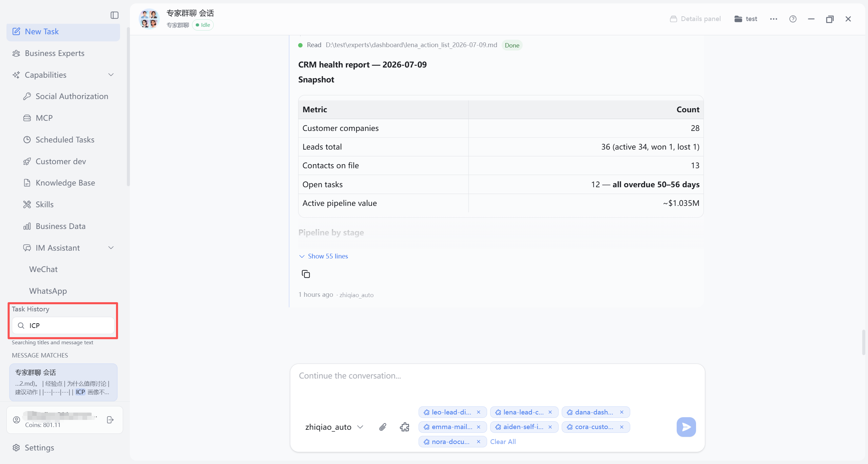868x464 pixels.
Task: Click the search magnifier in Task History
Action: click(x=21, y=326)
